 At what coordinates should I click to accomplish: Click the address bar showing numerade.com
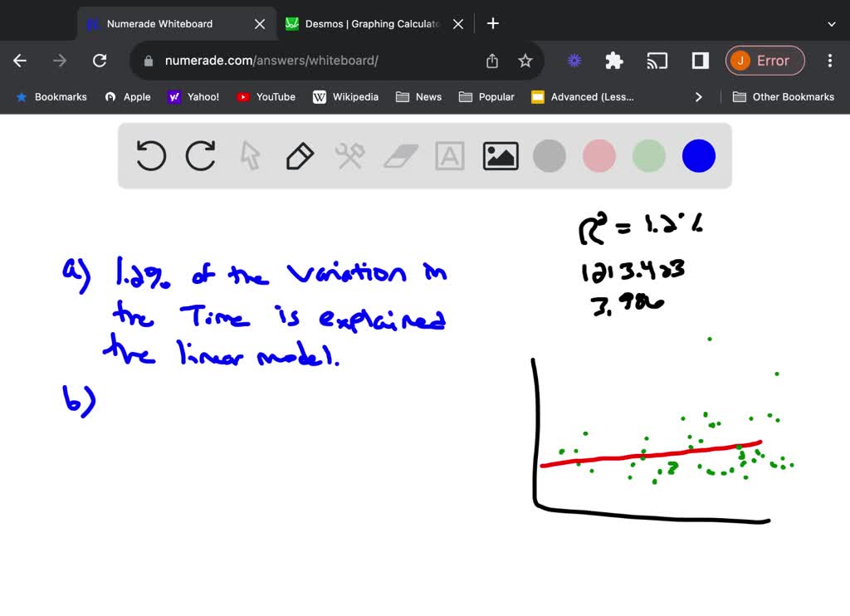point(336,61)
